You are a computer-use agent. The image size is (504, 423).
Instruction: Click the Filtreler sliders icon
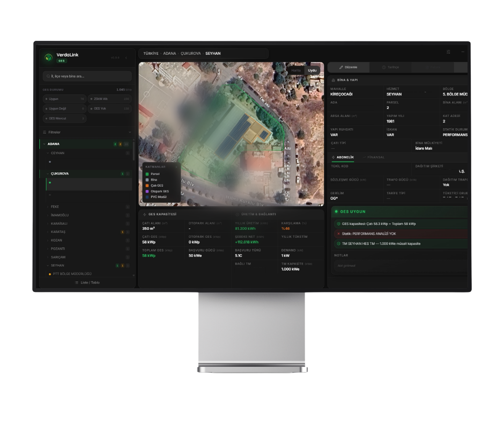[45, 132]
